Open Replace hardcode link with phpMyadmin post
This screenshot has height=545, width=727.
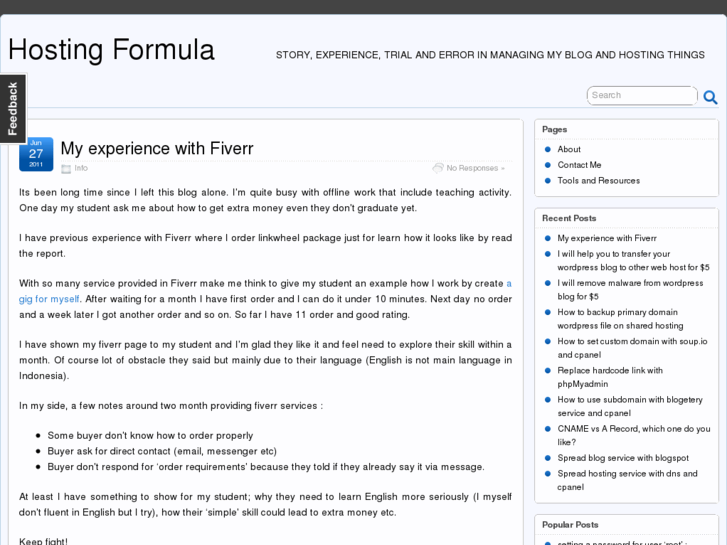tap(610, 378)
